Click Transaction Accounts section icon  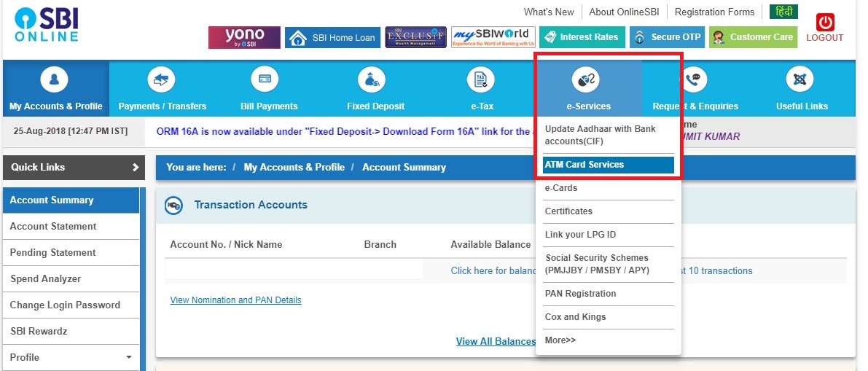pos(174,206)
